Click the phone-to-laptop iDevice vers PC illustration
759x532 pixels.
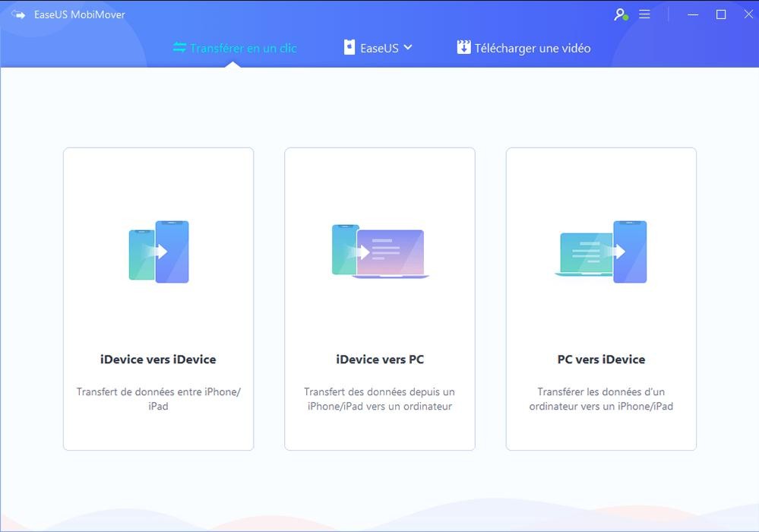(x=380, y=252)
